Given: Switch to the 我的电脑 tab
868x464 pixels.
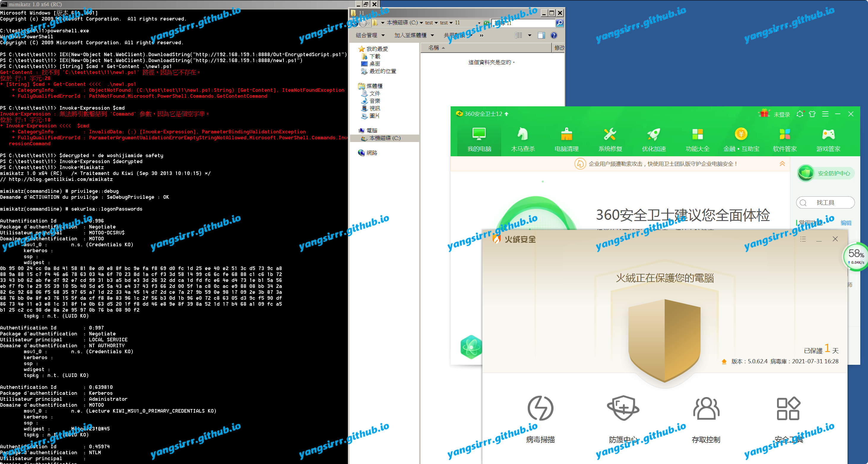Looking at the screenshot, I should [479, 139].
